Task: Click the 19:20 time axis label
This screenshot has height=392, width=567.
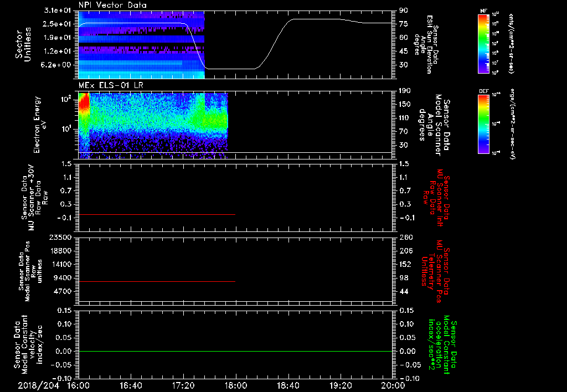Action: tap(341, 385)
